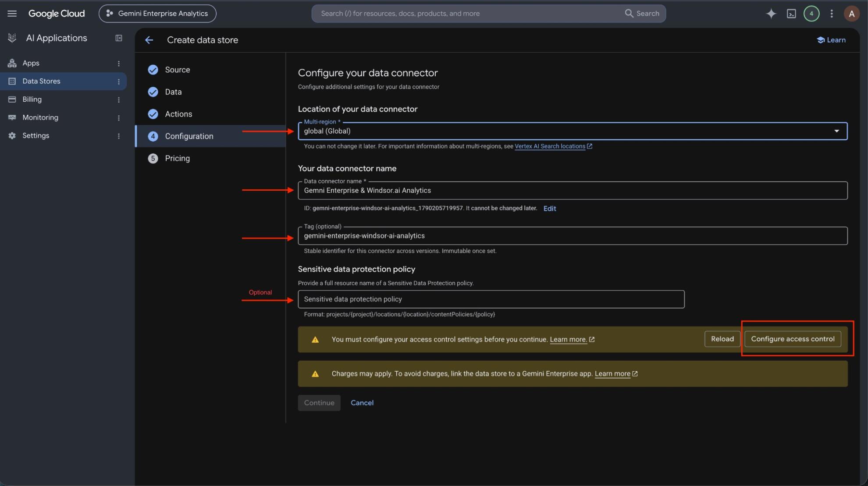Open the three-dot menu next to Apps
The width and height of the screenshot is (868, 486).
pos(118,63)
